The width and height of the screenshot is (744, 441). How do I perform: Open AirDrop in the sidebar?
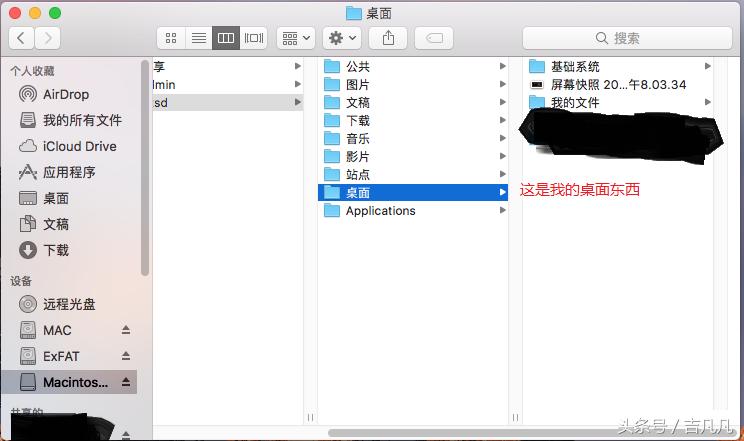pyautogui.click(x=69, y=94)
